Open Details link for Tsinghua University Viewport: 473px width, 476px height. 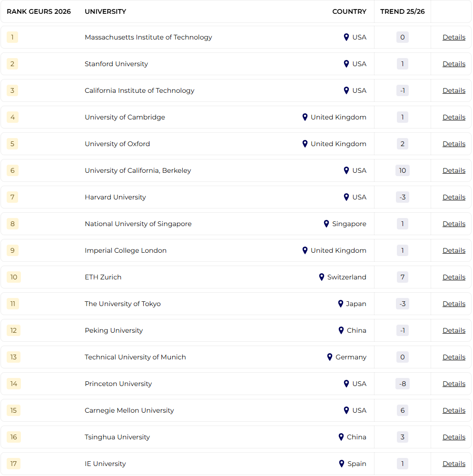[453, 437]
